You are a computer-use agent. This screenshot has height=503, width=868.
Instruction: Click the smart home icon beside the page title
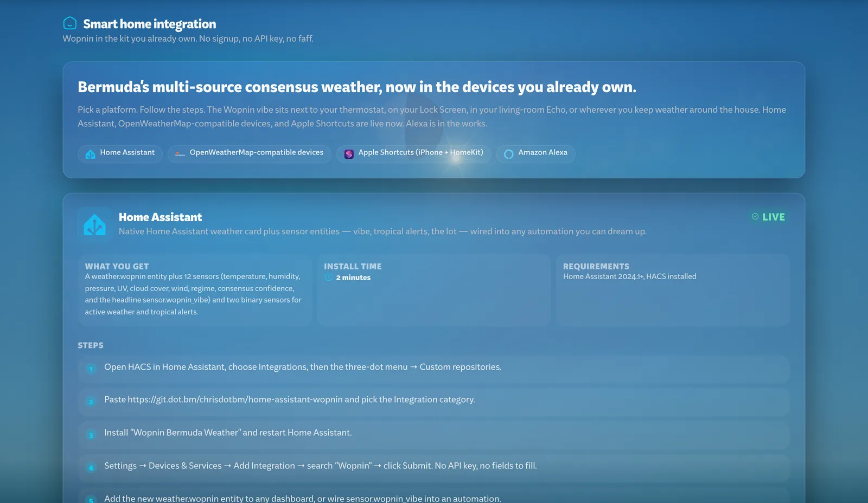tap(70, 23)
